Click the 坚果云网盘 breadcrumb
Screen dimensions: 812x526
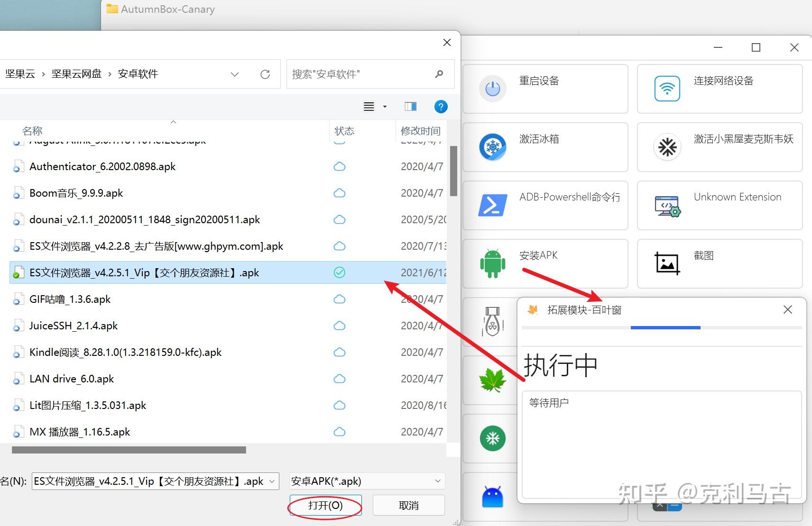pyautogui.click(x=76, y=74)
